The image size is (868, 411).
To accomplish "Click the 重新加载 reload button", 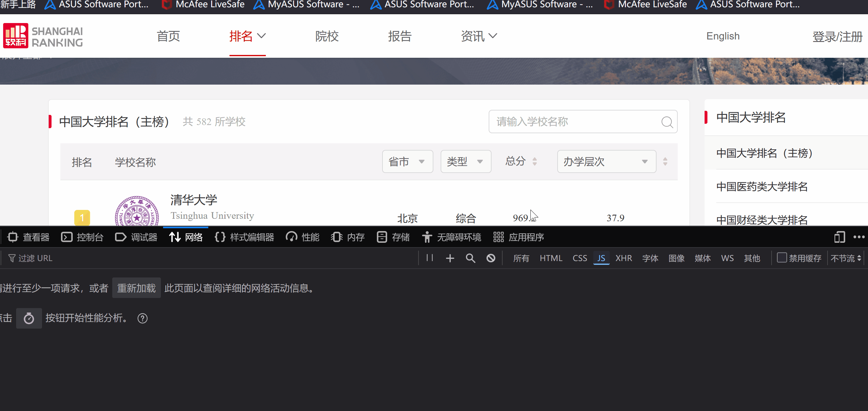I will [136, 288].
